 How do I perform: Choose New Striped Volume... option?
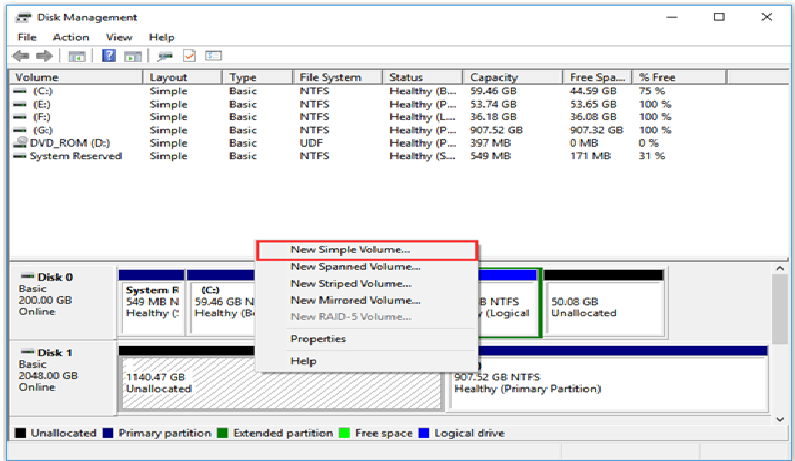click(367, 283)
